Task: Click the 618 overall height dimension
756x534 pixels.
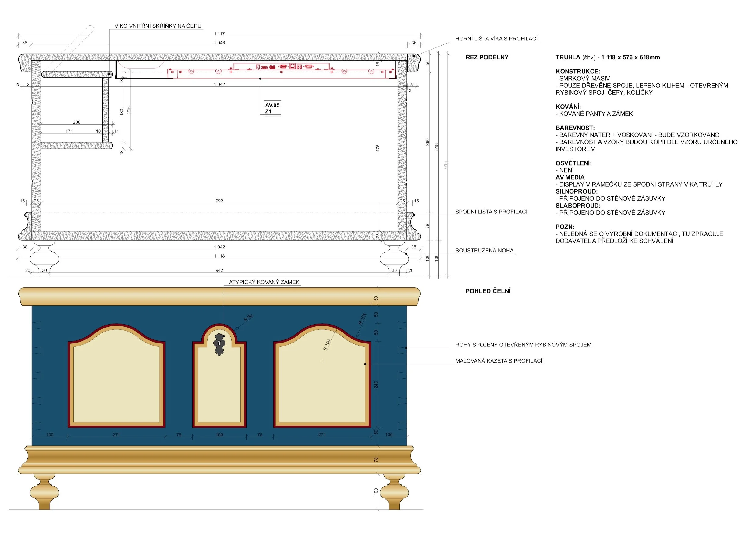Action: click(x=445, y=165)
